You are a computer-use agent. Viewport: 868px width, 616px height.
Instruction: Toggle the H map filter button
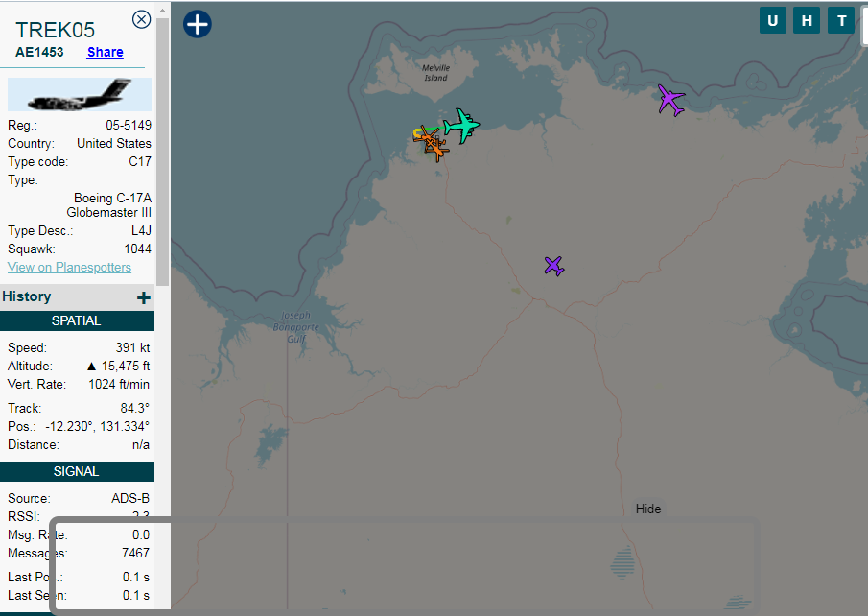coord(807,20)
